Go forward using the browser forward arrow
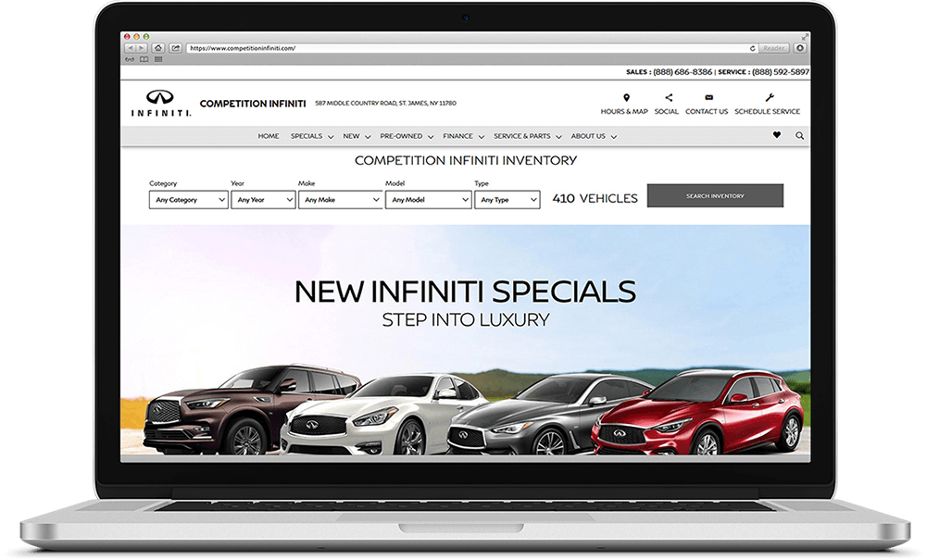 pyautogui.click(x=142, y=48)
